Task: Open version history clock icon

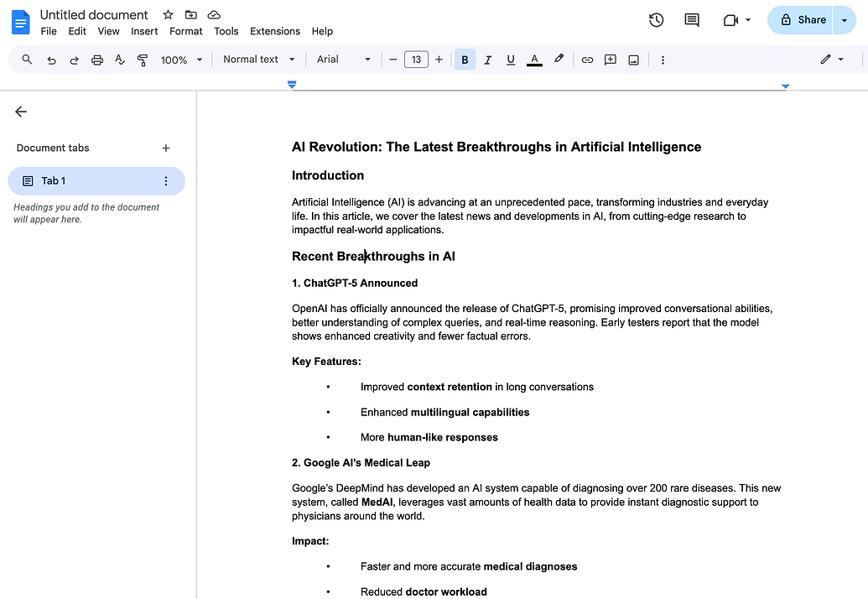Action: tap(656, 19)
